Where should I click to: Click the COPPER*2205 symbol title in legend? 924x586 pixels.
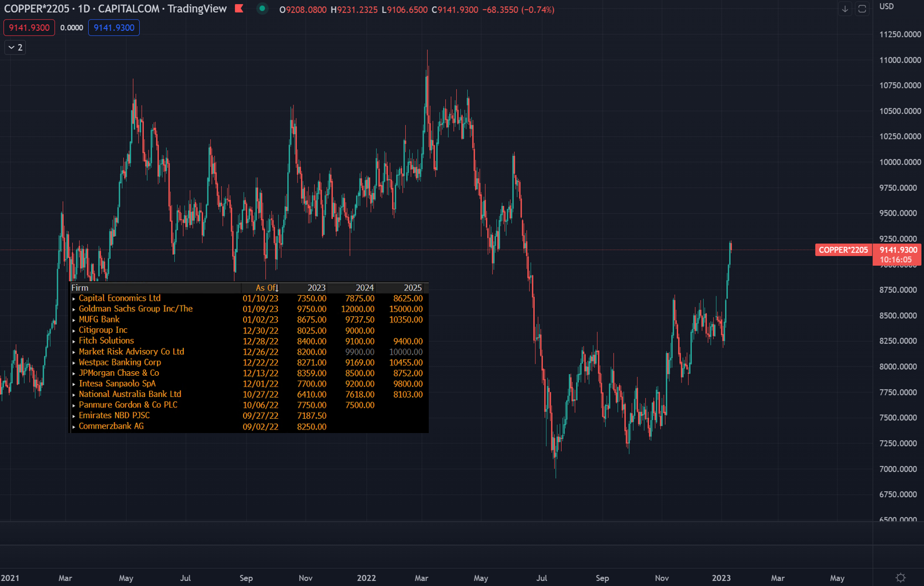point(37,9)
